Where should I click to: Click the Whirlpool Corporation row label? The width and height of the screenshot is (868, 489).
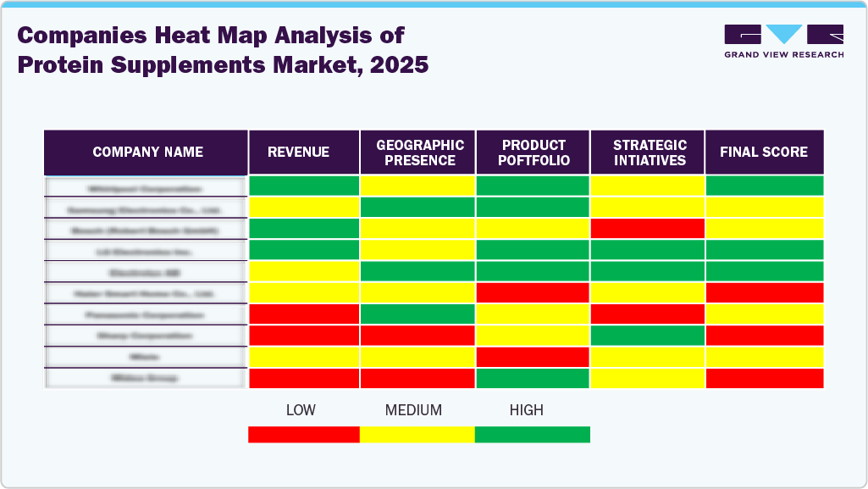coord(147,187)
